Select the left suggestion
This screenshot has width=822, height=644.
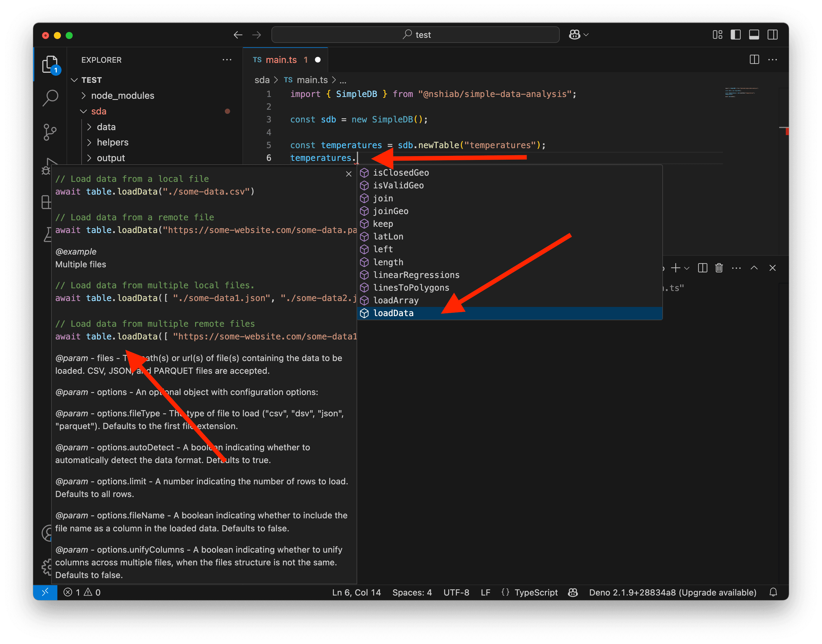pyautogui.click(x=509, y=249)
